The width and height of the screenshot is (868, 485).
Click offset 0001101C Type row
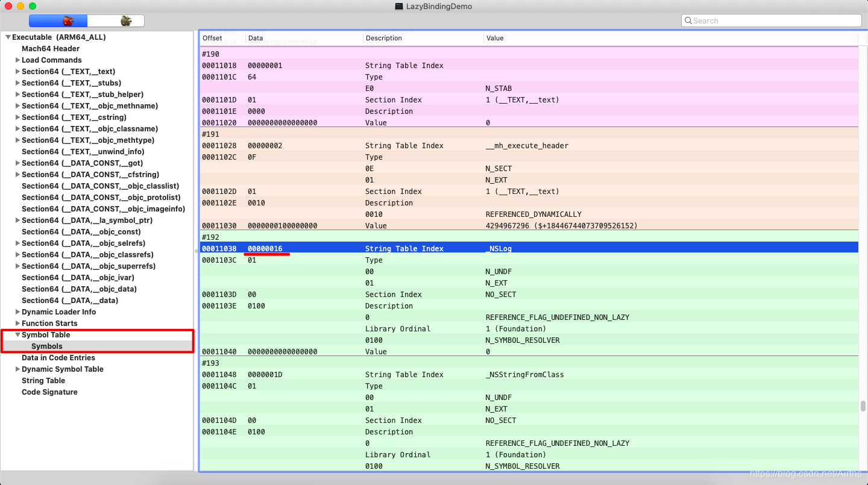click(529, 77)
